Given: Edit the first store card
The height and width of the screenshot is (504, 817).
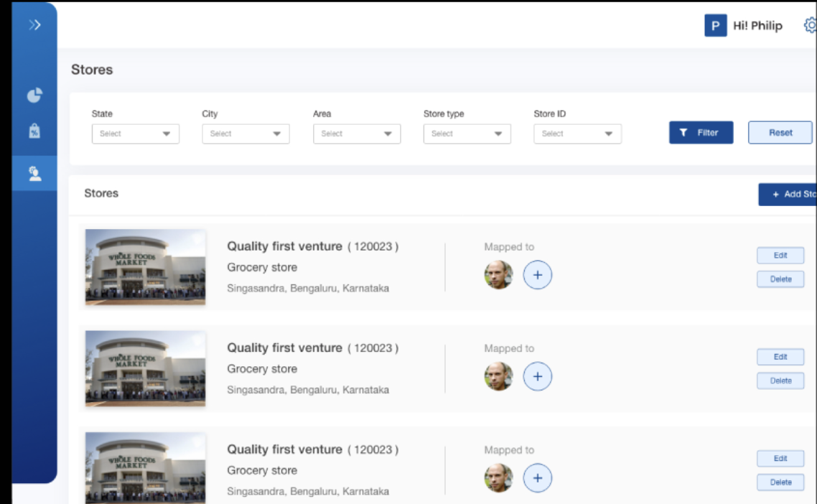Looking at the screenshot, I should (x=780, y=256).
